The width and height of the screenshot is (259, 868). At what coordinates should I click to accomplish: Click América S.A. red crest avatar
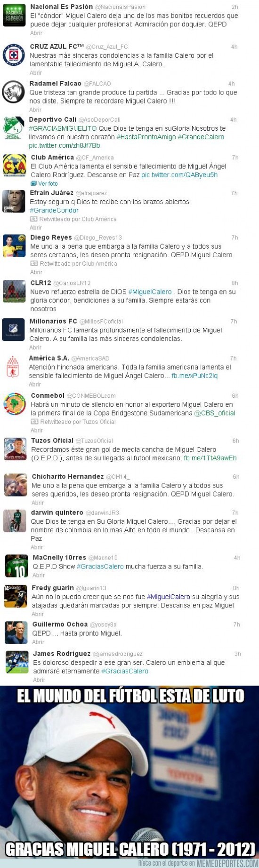[14, 366]
